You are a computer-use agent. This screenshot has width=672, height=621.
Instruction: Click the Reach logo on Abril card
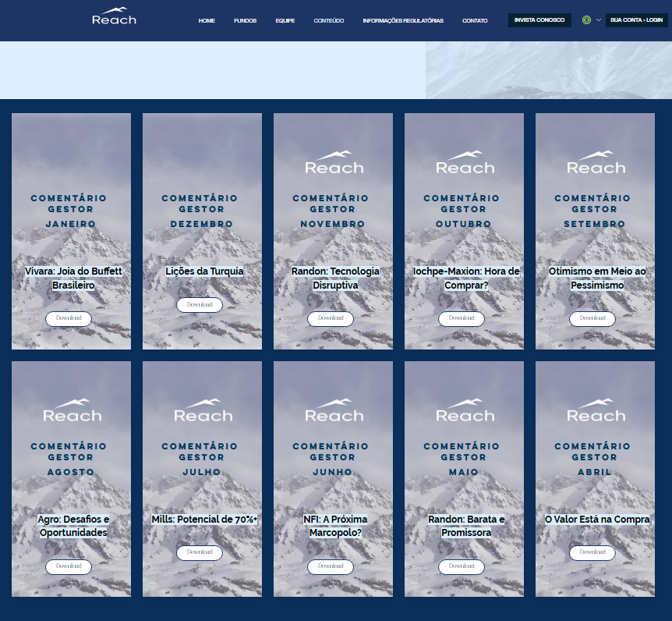[x=596, y=410]
